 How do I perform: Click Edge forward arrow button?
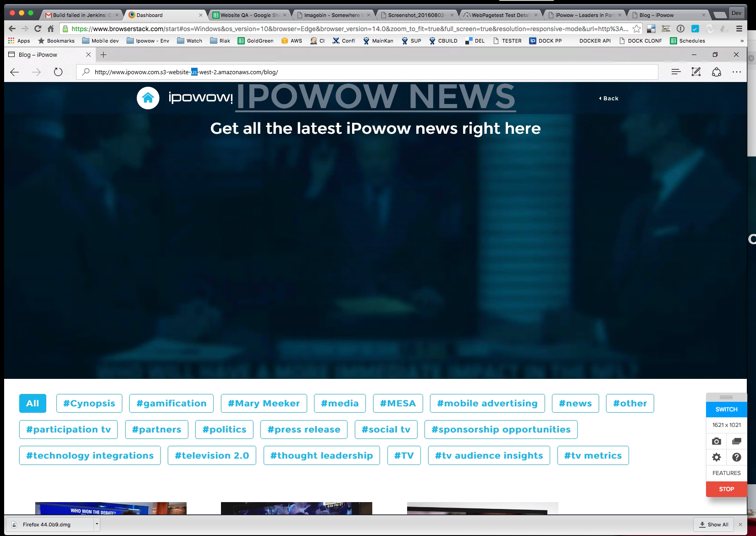coord(36,72)
